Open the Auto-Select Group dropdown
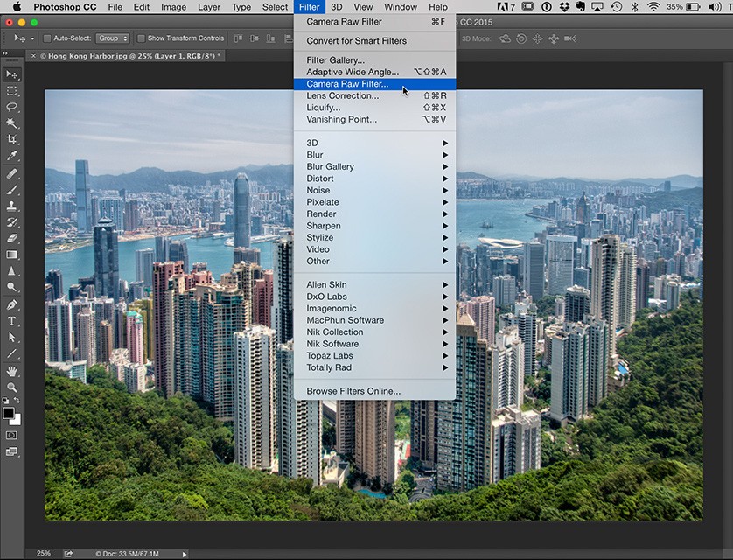 click(112, 38)
